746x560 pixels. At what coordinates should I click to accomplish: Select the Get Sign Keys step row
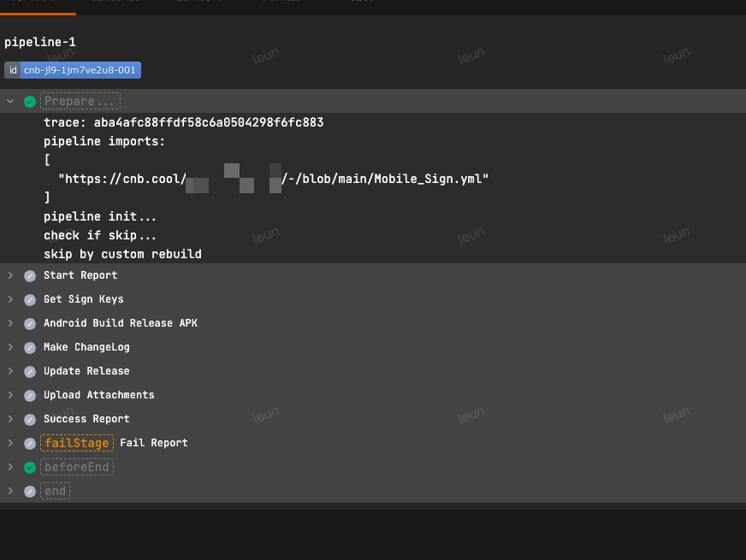coord(83,299)
